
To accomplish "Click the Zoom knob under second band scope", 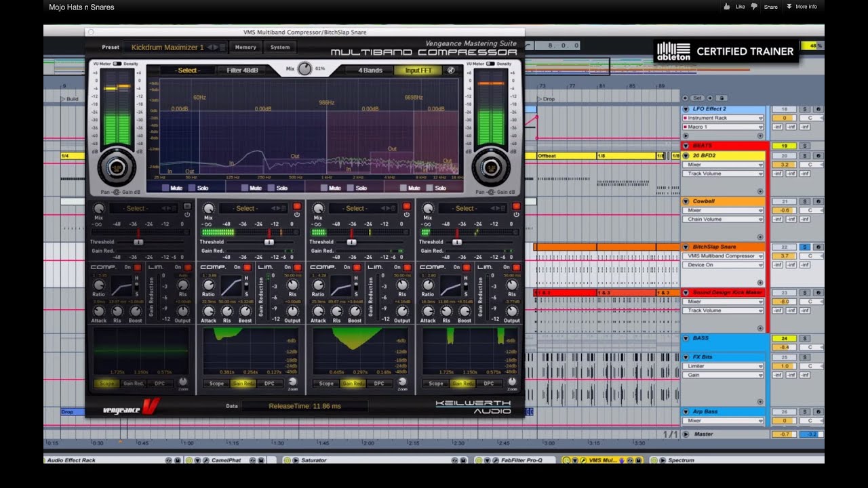I will [292, 382].
